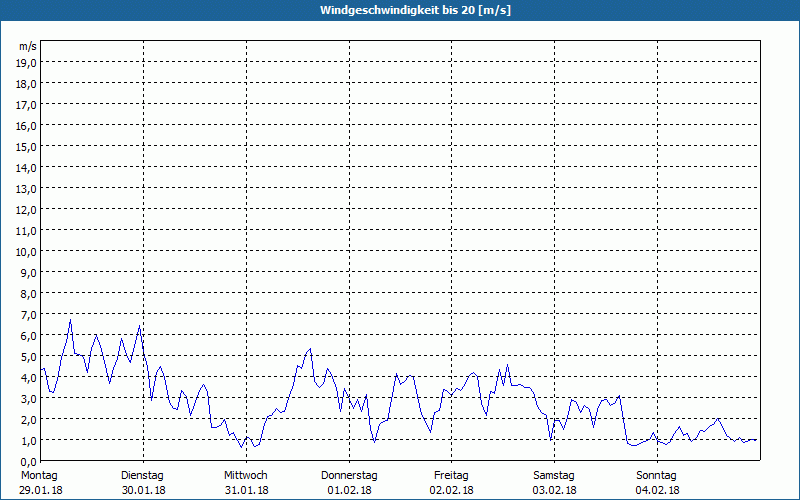
Task: Click the 04.02.18 date label
Action: 656,490
